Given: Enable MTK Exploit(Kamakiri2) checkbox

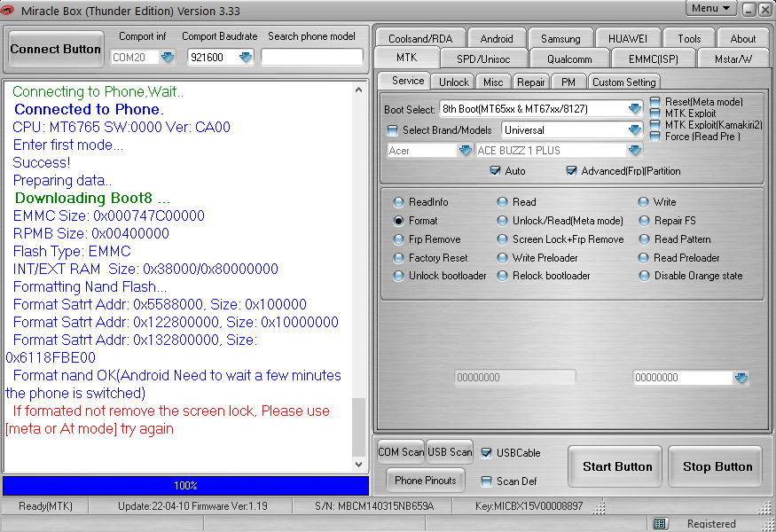Looking at the screenshot, I should (655, 125).
